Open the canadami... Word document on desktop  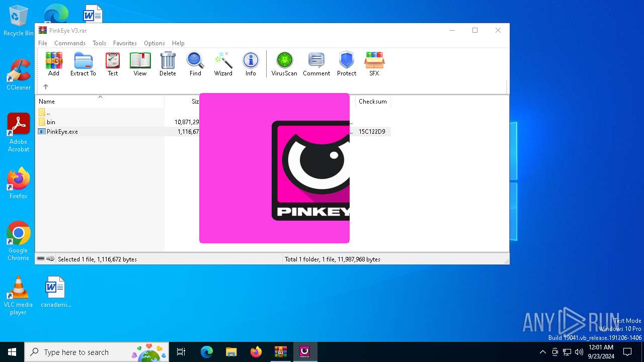click(56, 292)
